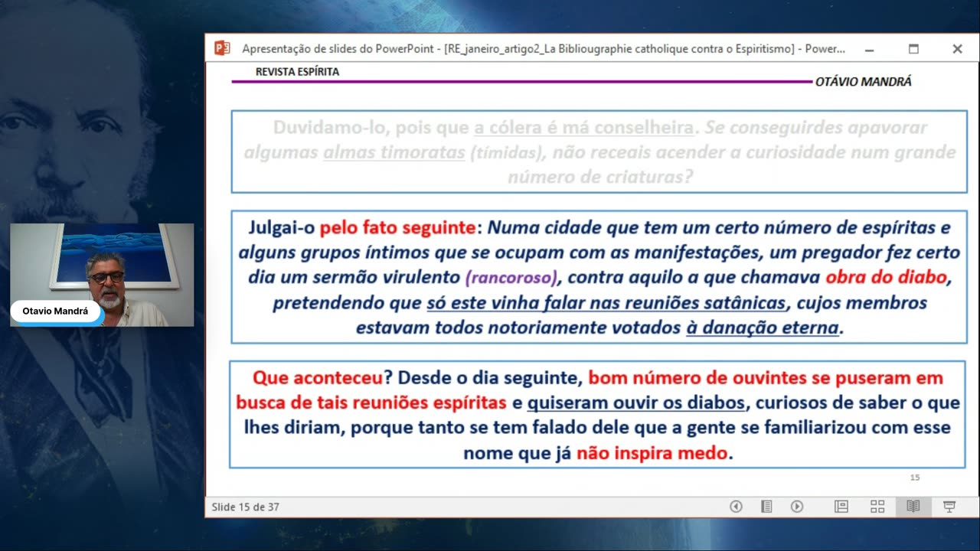Start Slide Show view icon
The height and width of the screenshot is (551, 980).
pos(949,507)
